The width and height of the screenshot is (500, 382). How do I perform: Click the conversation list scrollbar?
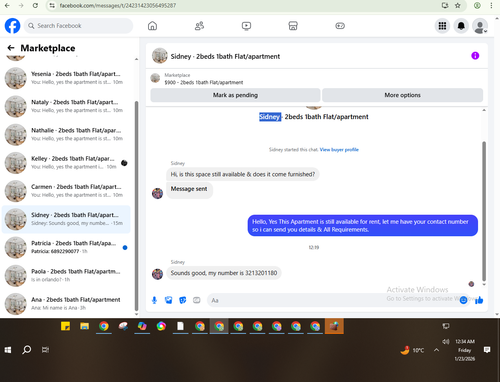(136, 205)
